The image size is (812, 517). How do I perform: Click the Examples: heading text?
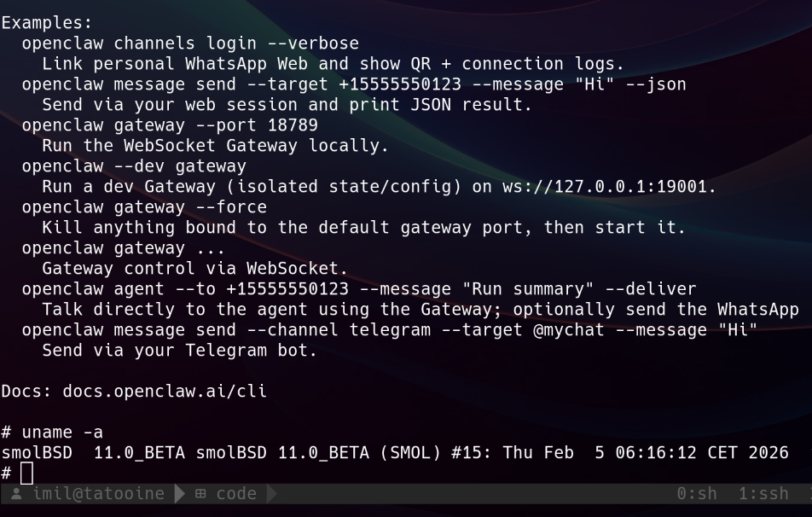point(47,23)
